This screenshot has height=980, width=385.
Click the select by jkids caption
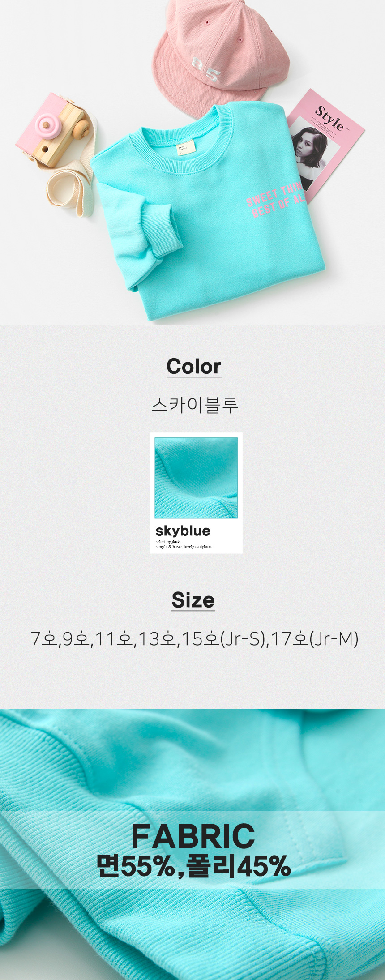point(168,542)
